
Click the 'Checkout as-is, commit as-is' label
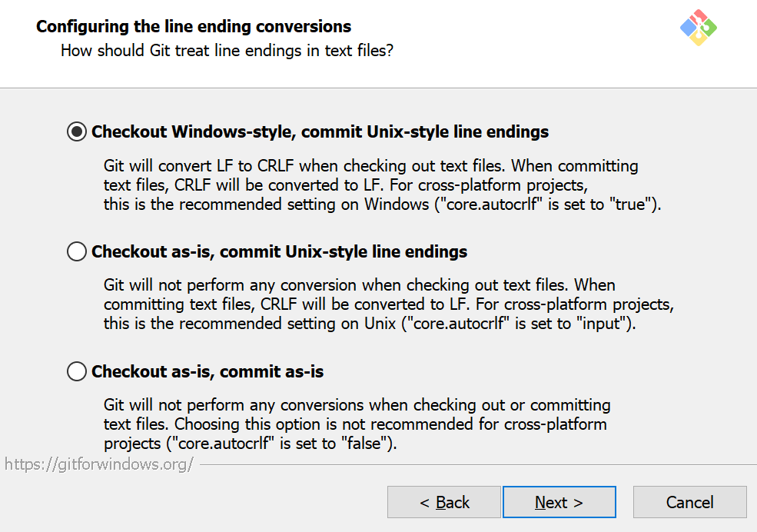coord(208,372)
